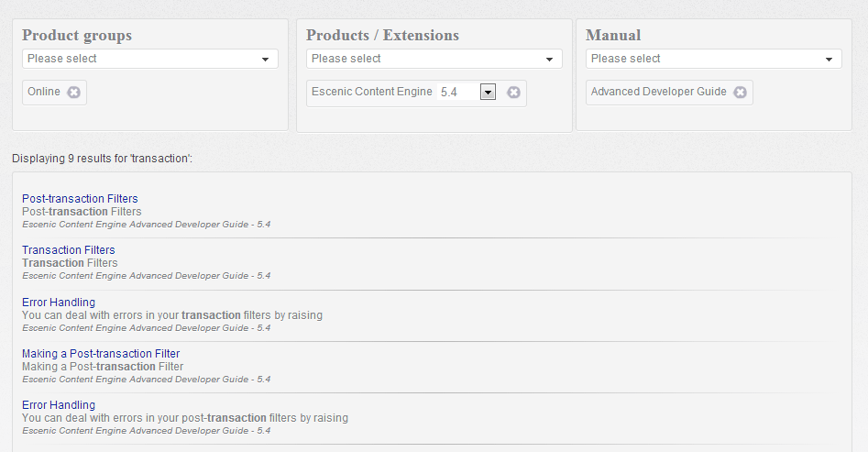Click the 'Displaying 9 results' summary text
The image size is (868, 452).
102,159
